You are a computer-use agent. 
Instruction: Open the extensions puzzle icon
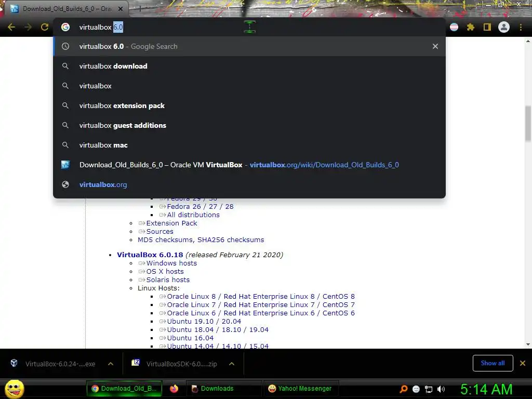(471, 27)
